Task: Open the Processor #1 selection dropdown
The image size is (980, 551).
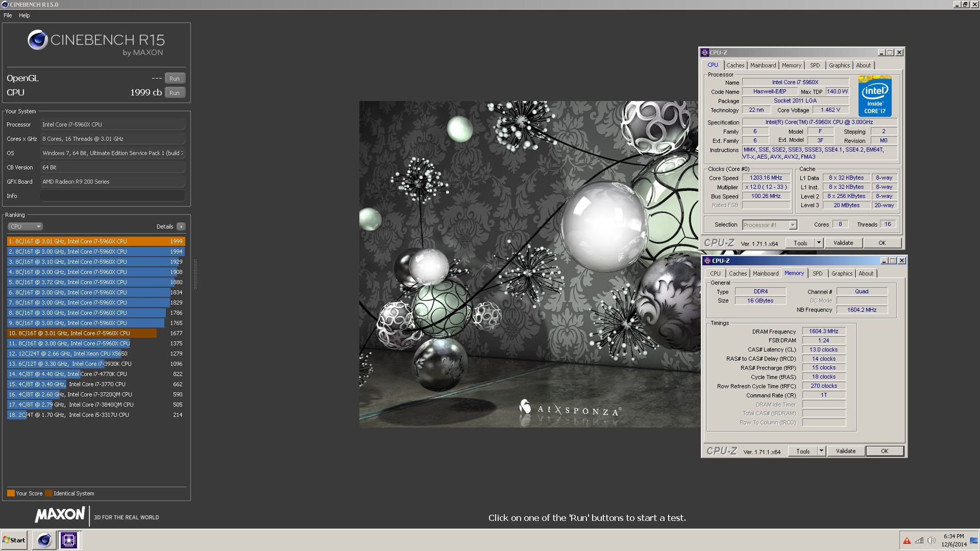Action: 770,225
